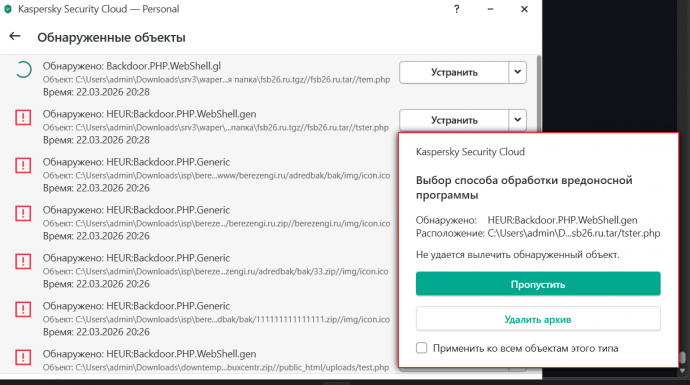Click popup heading Выбор способа обработки вредоносной программы
This screenshot has height=385, width=690.
(x=524, y=187)
